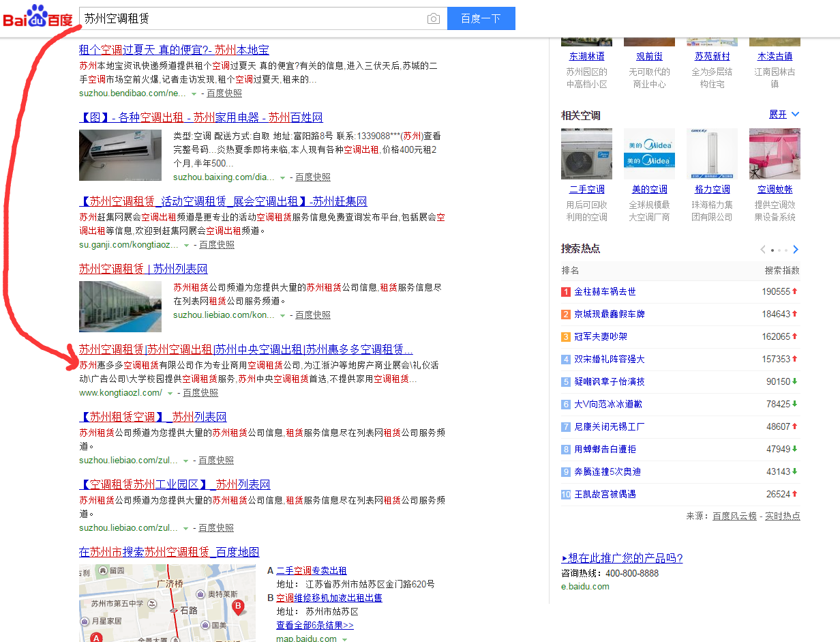Open hot search 奔腾连撞5次奥迪
The width and height of the screenshot is (840, 642).
(x=607, y=471)
